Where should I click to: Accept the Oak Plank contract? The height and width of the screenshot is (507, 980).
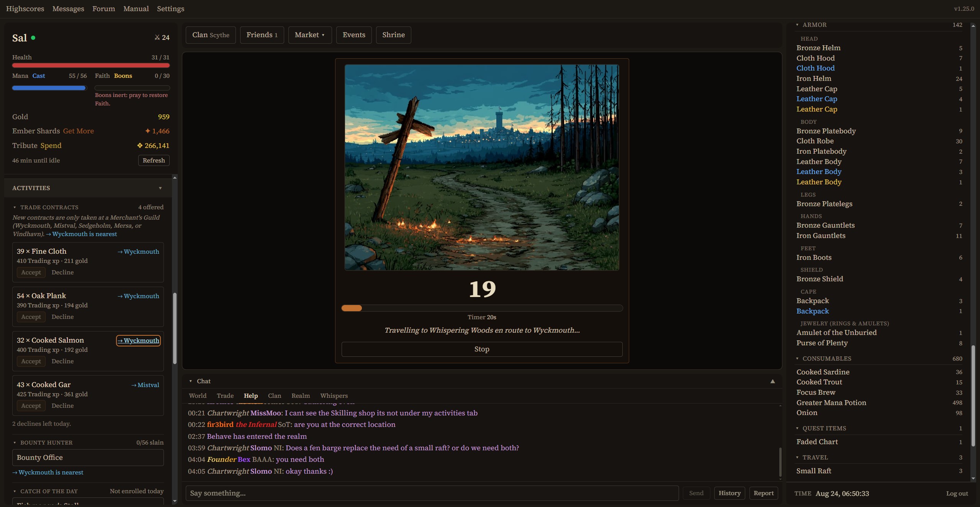31,317
